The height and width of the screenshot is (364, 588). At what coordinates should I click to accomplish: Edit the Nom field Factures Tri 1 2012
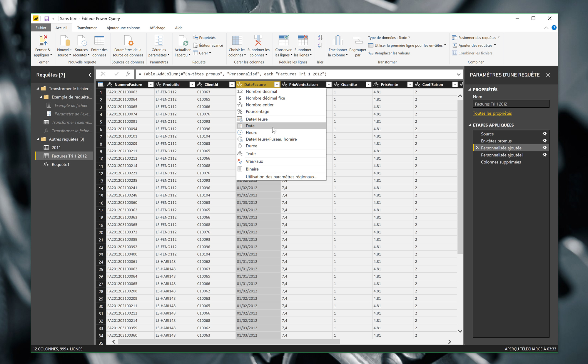click(511, 104)
